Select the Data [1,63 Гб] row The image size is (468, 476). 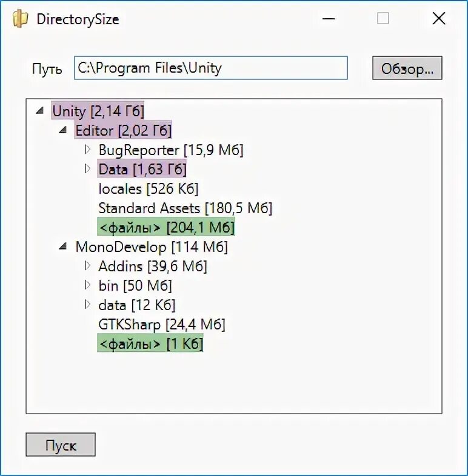point(142,169)
